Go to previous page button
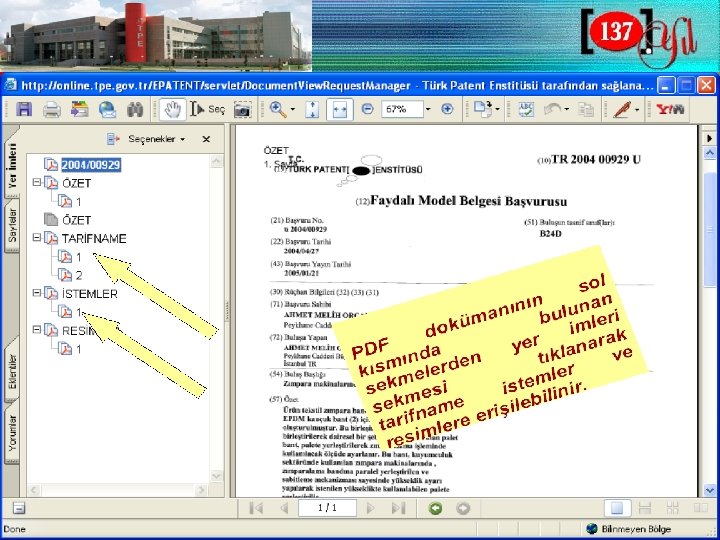 click(x=284, y=508)
